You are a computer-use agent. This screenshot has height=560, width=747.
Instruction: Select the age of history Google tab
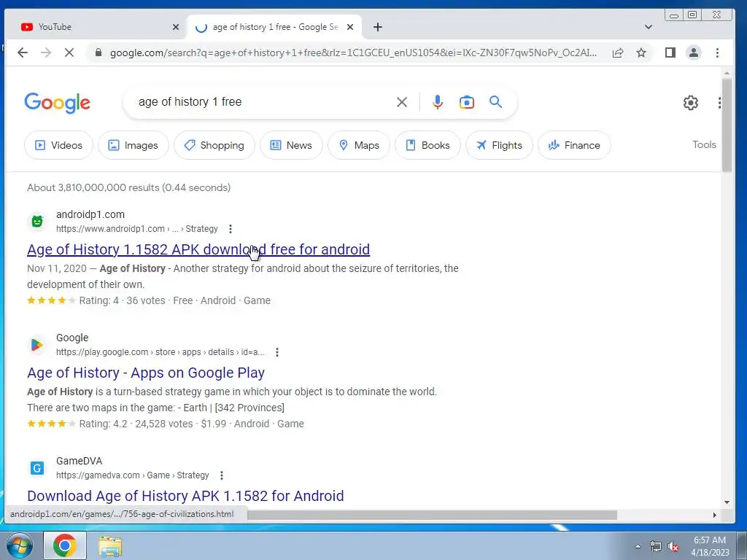pos(274,27)
